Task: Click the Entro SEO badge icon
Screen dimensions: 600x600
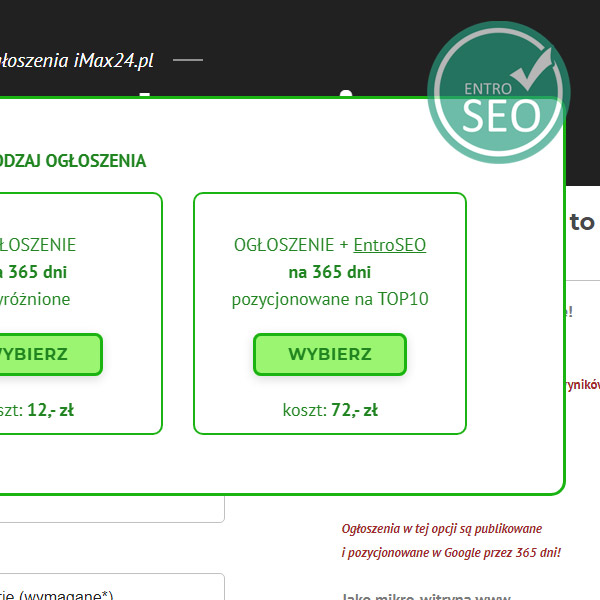Action: point(498,92)
